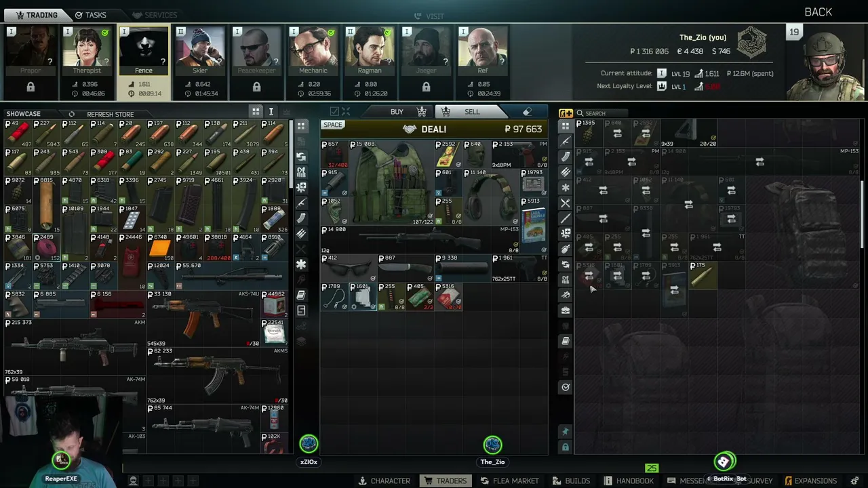Filter stash by the checkmark circle icon
Screen dimensions: 868x488
click(x=566, y=387)
